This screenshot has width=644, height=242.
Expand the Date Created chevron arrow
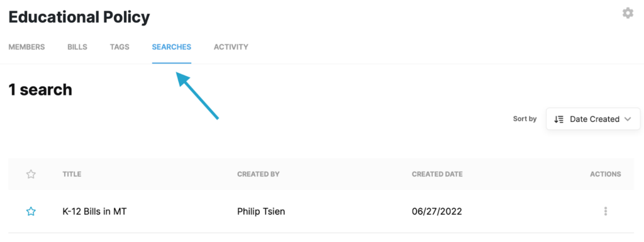click(x=627, y=119)
